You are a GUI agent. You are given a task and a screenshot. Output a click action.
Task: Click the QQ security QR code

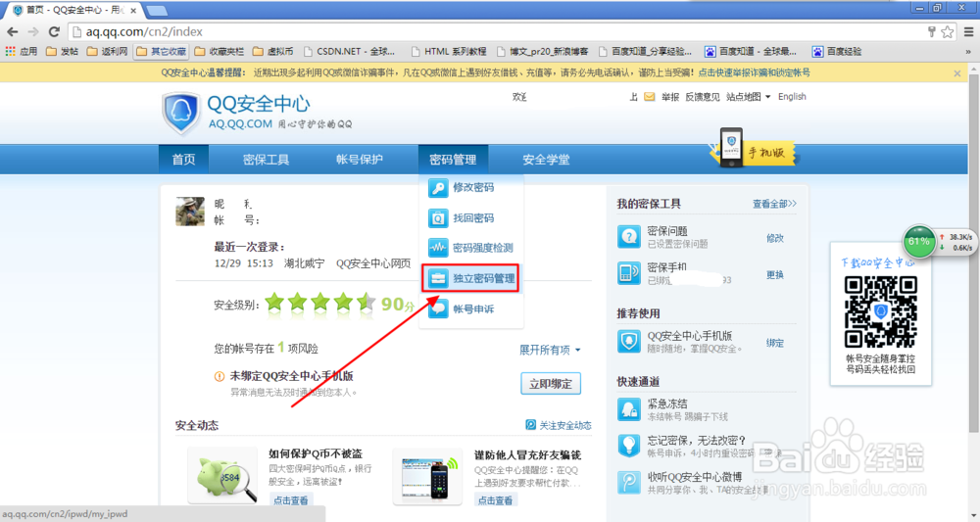[881, 311]
